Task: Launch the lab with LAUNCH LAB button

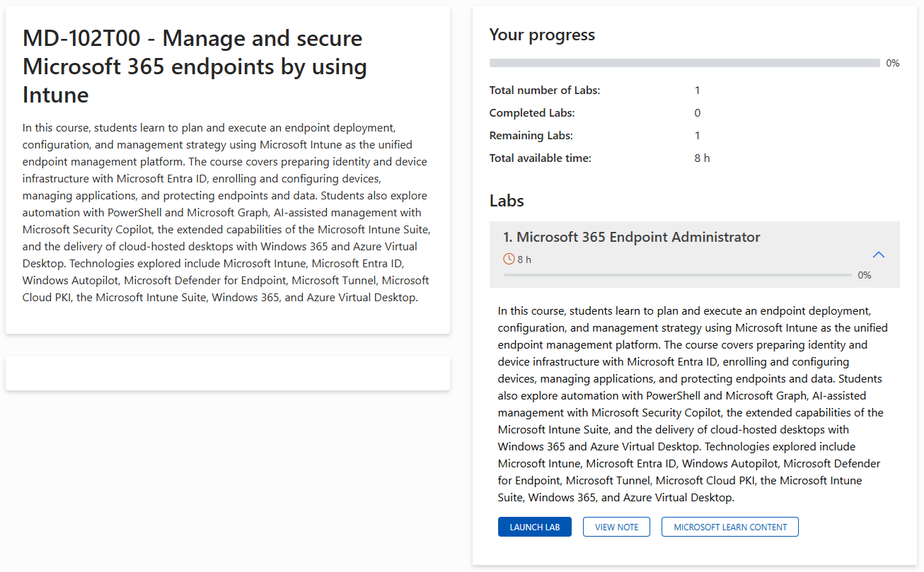Action: pos(535,527)
